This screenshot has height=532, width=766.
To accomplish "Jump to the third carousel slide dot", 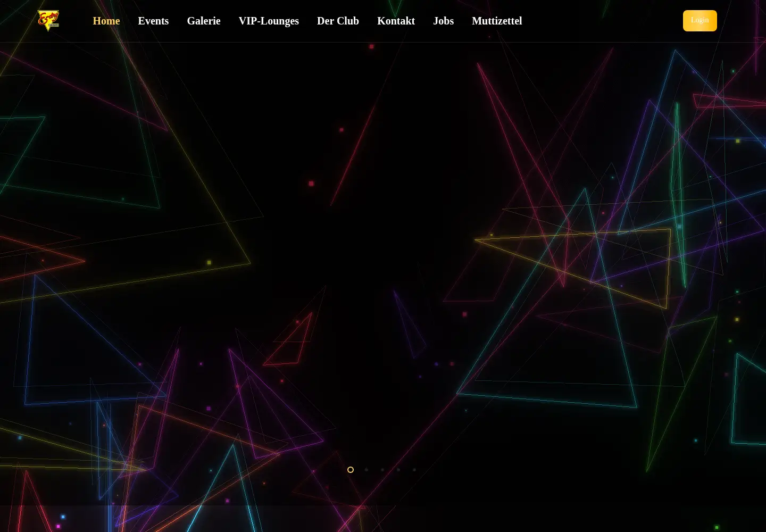I will point(382,470).
